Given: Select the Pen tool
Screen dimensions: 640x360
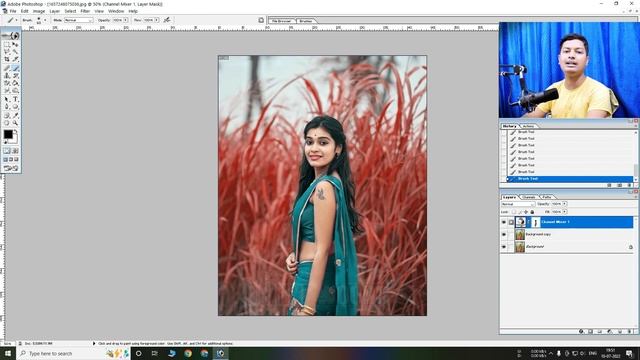Looking at the screenshot, I should click(x=7, y=107).
